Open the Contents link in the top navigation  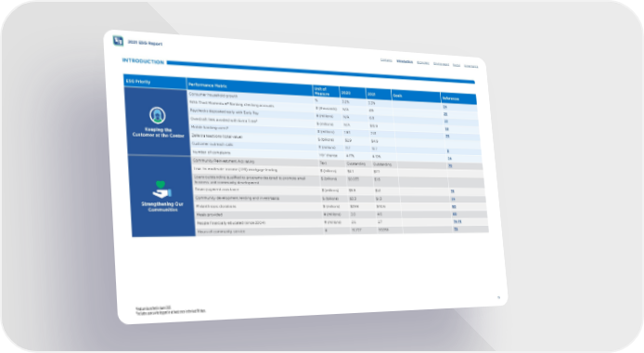[386, 60]
